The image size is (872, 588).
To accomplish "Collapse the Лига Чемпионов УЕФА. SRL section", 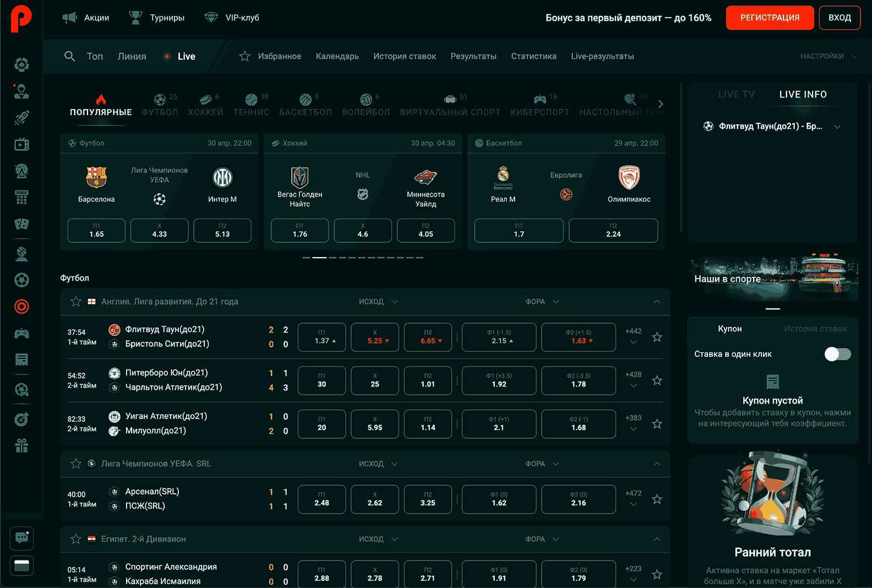I will coord(657,464).
